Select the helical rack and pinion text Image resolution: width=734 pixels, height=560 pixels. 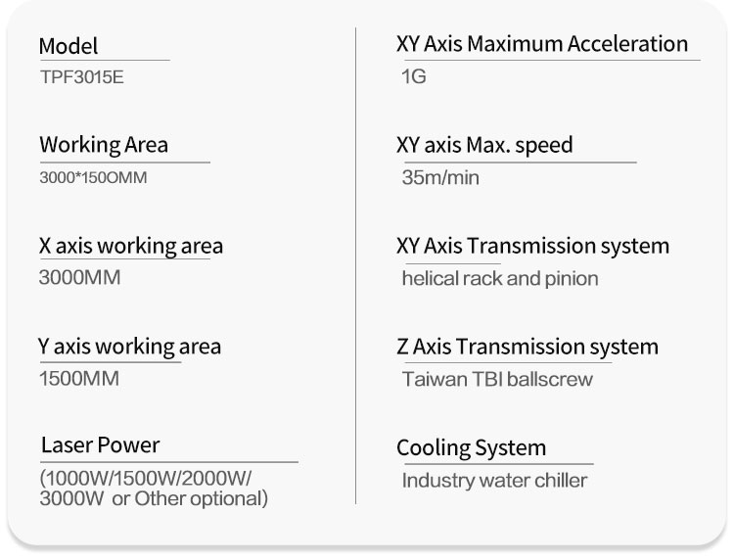point(500,279)
